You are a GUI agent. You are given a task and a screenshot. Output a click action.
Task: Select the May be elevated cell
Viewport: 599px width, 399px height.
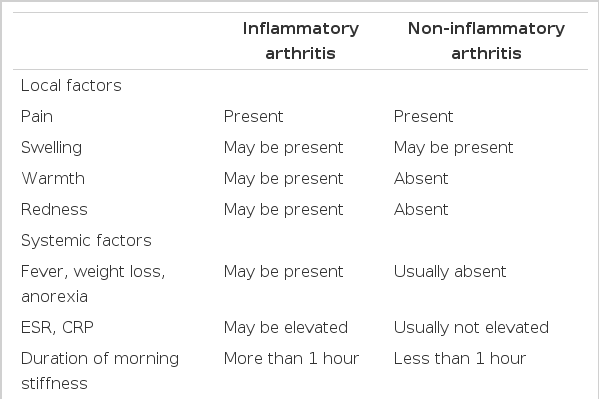(x=286, y=328)
